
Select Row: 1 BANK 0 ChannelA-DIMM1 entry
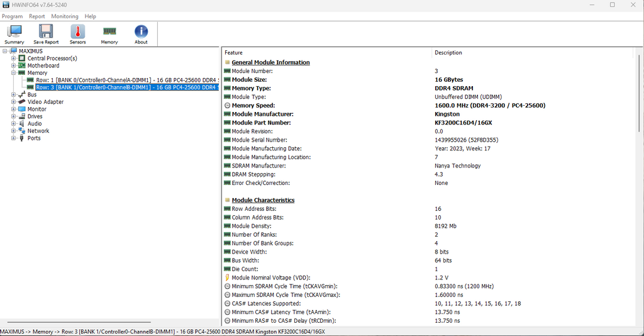pos(127,80)
